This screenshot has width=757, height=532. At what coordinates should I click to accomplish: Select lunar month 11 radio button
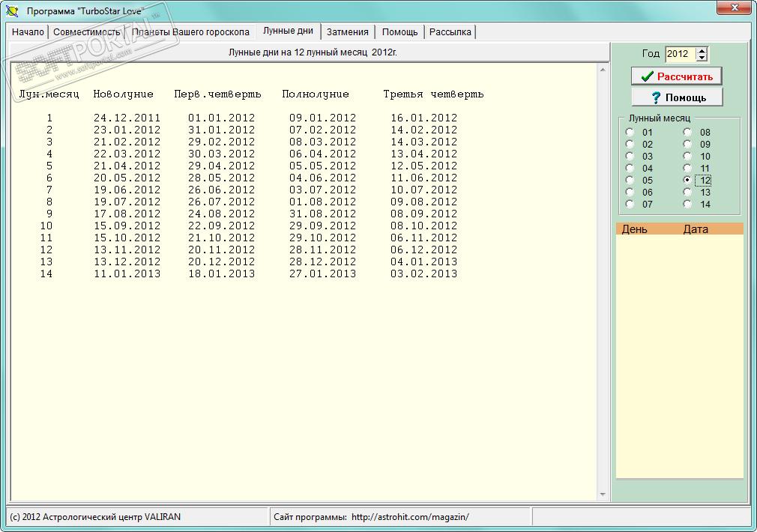[687, 168]
